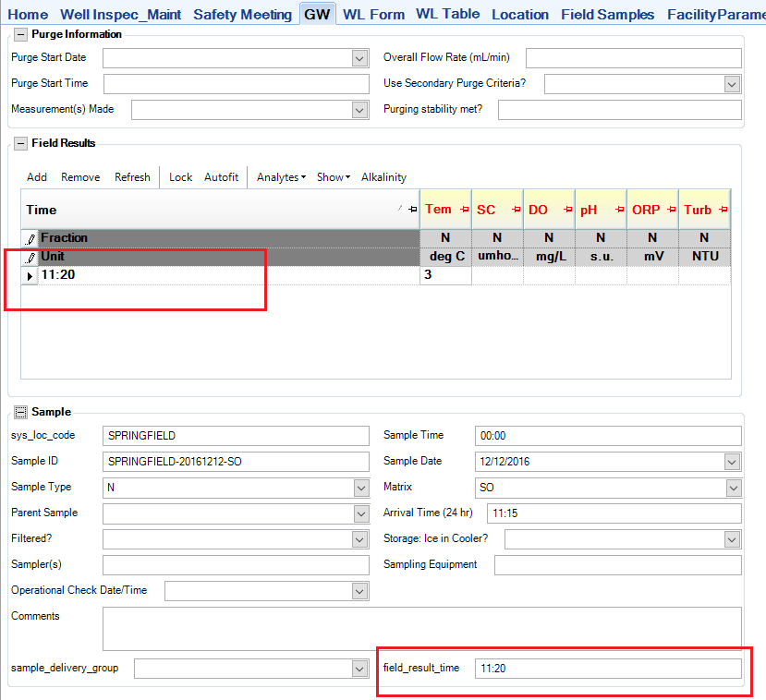
Task: Click the sort arrow in Time header
Action: (401, 210)
